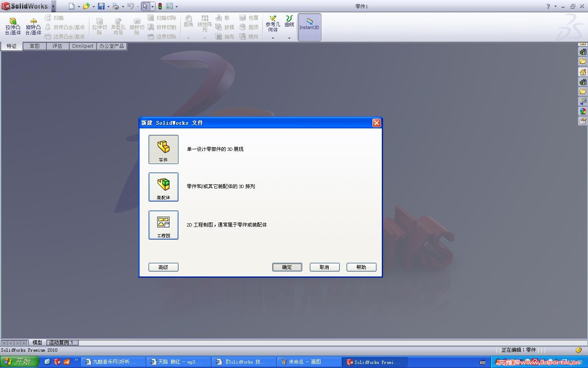Image resolution: width=588 pixels, height=368 pixels.
Task: Click 参考几何体 reference geometry tool
Action: pyautogui.click(x=273, y=24)
